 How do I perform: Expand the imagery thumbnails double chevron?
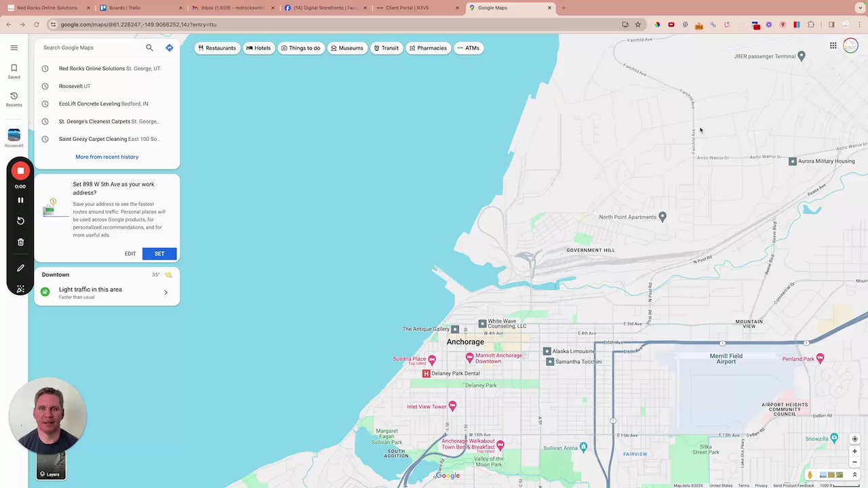(854, 474)
